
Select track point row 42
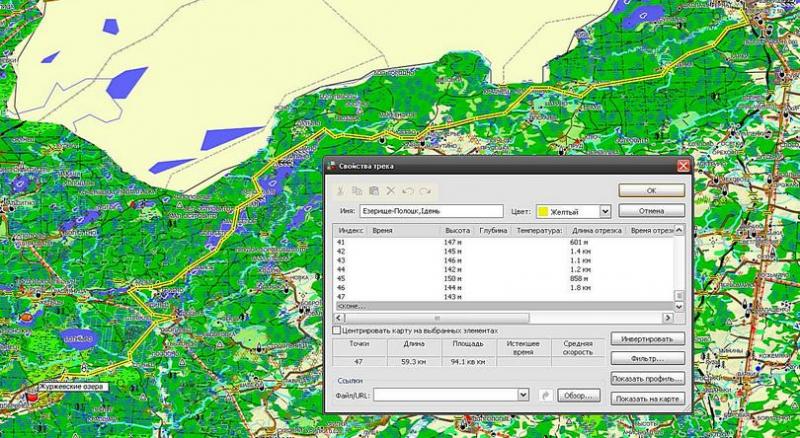coord(504,251)
